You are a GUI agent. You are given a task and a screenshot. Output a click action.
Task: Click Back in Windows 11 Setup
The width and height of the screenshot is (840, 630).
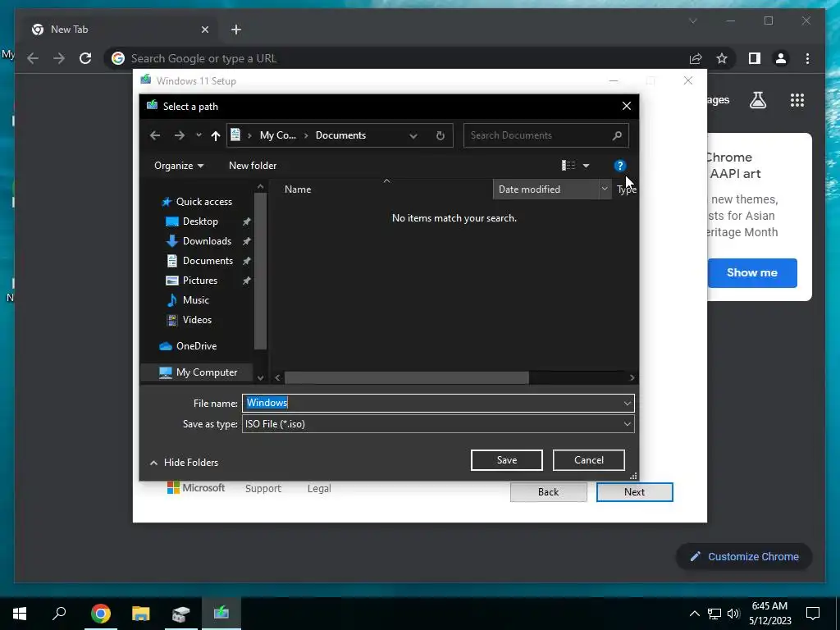coord(549,492)
